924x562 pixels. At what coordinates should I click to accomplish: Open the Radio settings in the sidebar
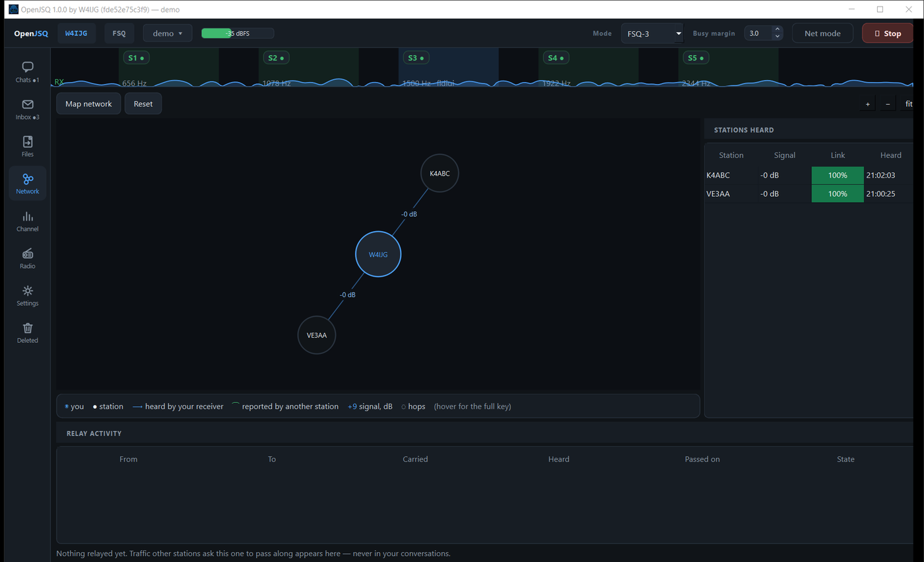coord(28,258)
